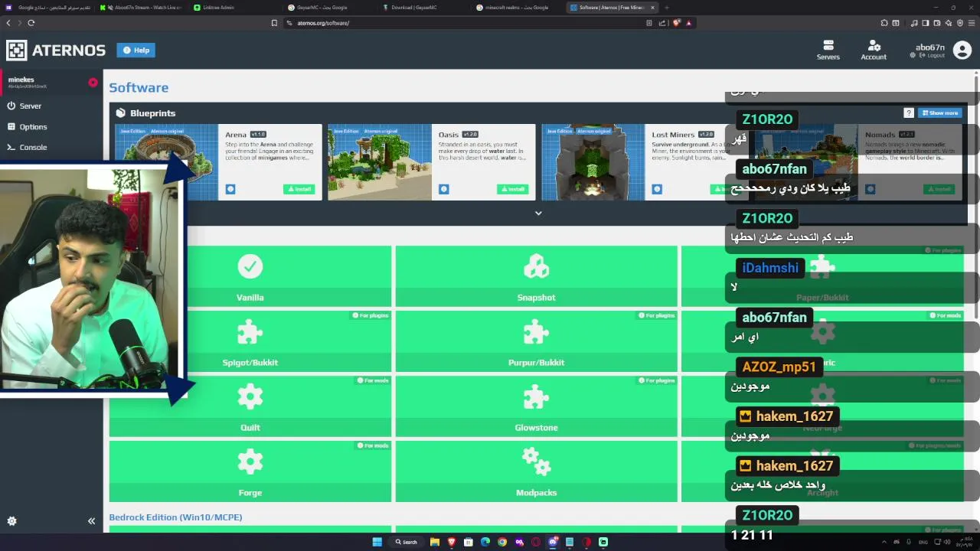The height and width of the screenshot is (551, 980).
Task: Click Oasis blueprint info icon
Action: [x=444, y=189]
